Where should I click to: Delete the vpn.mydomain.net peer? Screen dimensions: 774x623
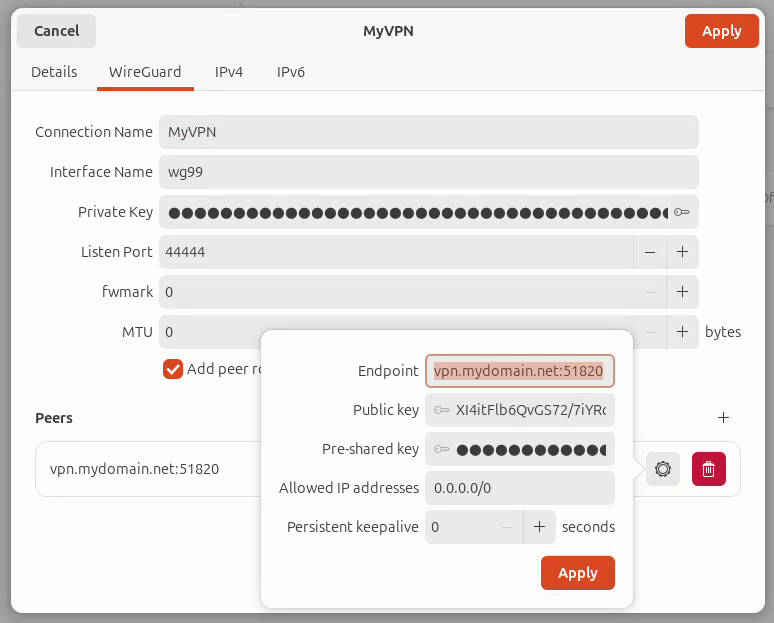708,469
